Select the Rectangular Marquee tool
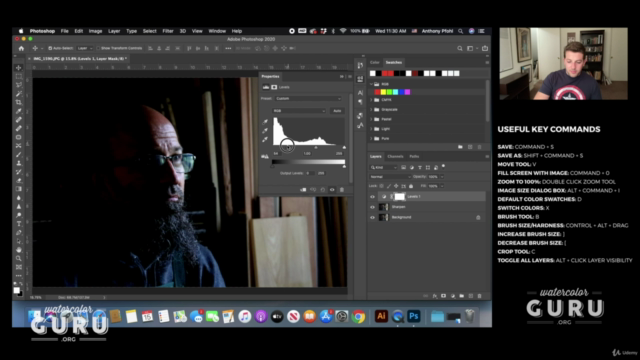640x360 pixels. point(18,76)
